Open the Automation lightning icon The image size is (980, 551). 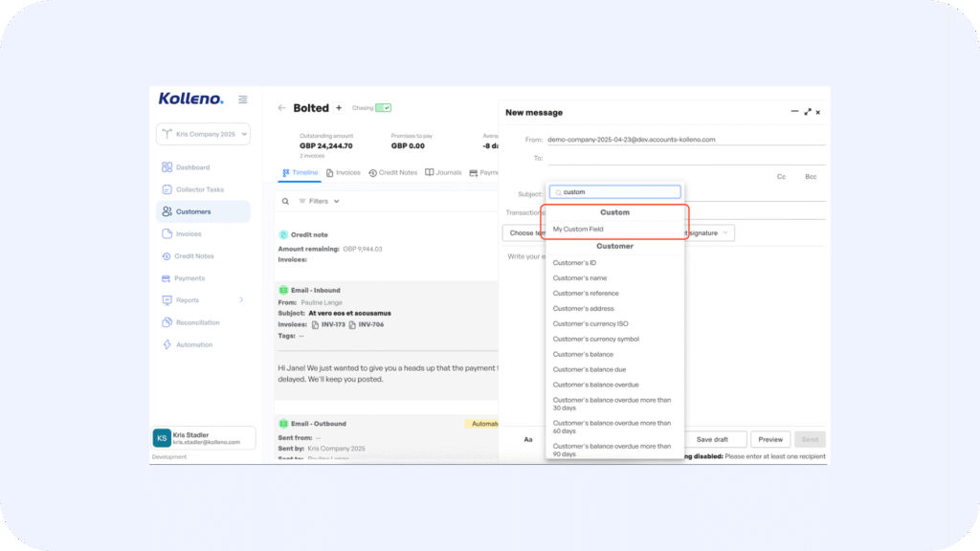167,344
